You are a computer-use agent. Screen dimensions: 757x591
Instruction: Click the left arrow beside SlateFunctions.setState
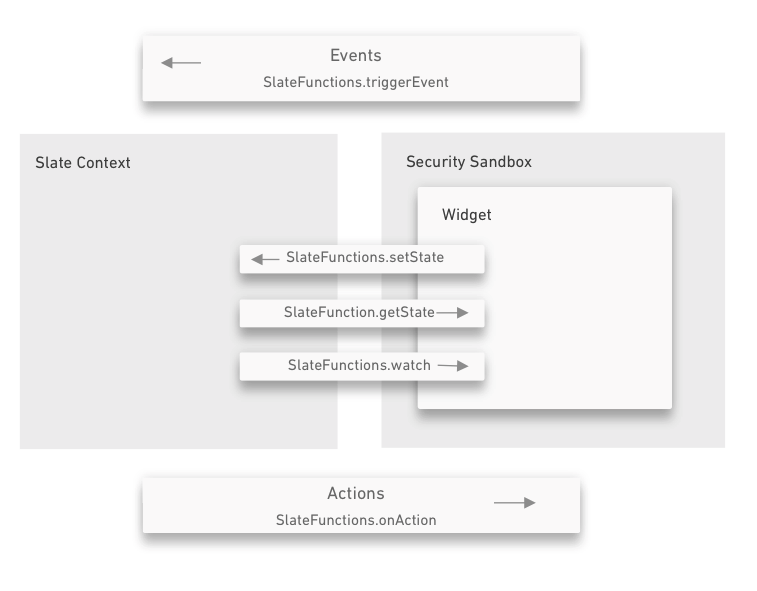pos(265,259)
